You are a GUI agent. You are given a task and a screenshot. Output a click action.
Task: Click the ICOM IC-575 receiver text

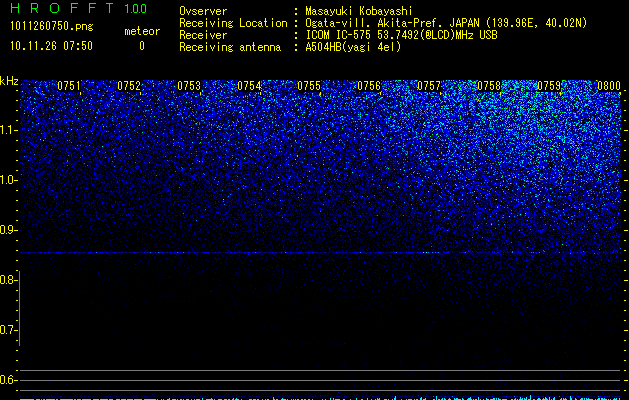coord(401,35)
